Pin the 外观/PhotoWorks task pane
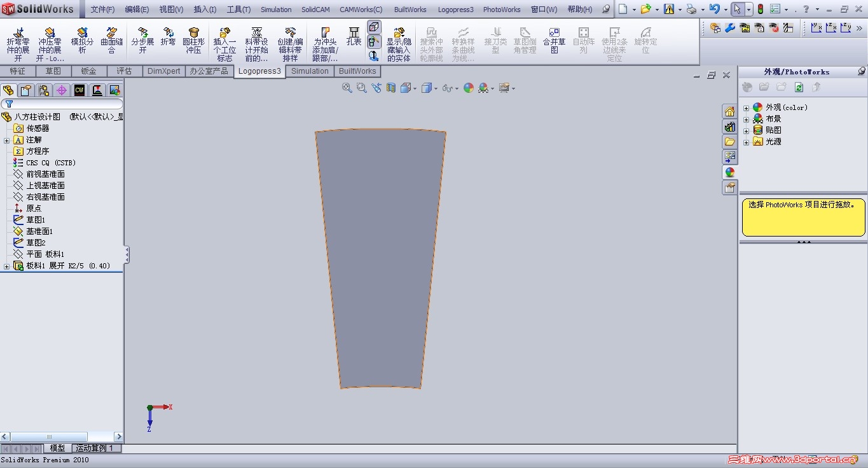868x468 pixels. (862, 71)
